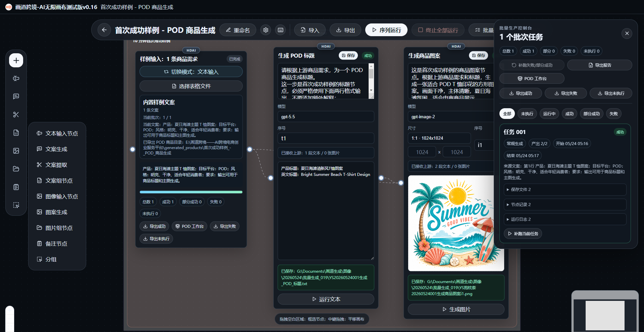
Task: Toggle 切换模式: 文本输入 mode
Action: point(191,72)
